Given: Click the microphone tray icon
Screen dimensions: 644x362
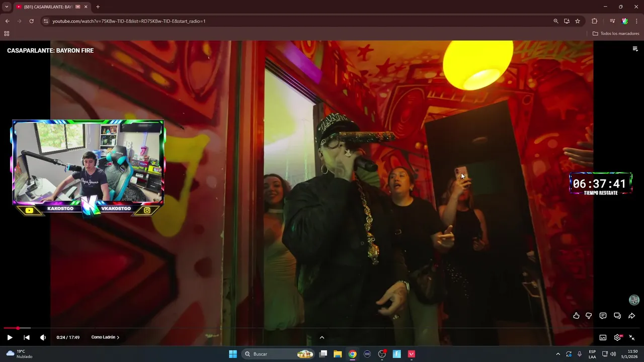Looking at the screenshot, I should 580,354.
